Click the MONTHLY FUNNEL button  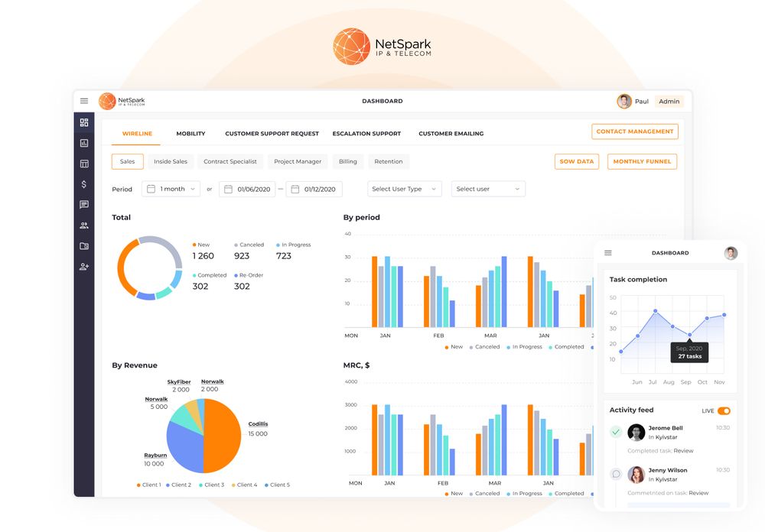point(640,161)
